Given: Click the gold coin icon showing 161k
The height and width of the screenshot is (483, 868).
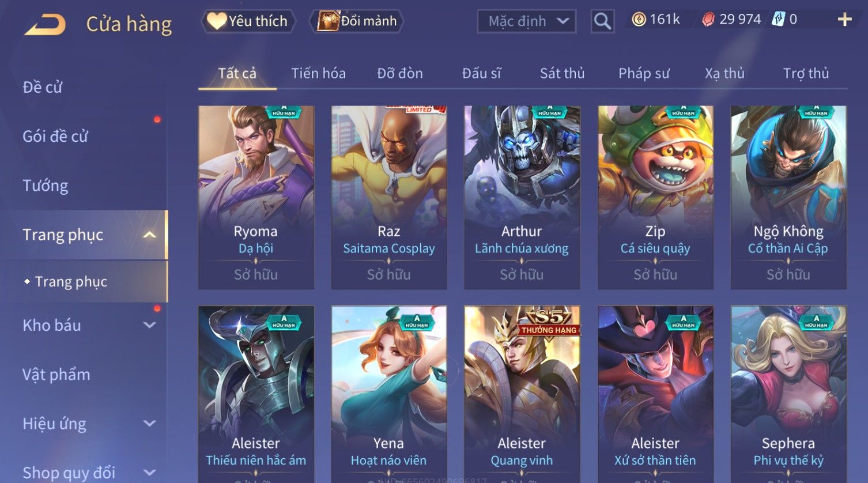Looking at the screenshot, I should pyautogui.click(x=639, y=20).
